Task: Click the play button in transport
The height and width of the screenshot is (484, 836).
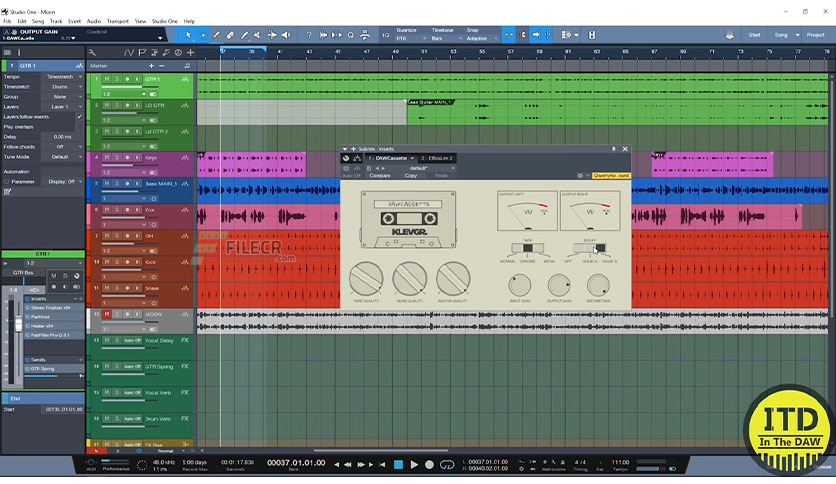Action: click(414, 465)
